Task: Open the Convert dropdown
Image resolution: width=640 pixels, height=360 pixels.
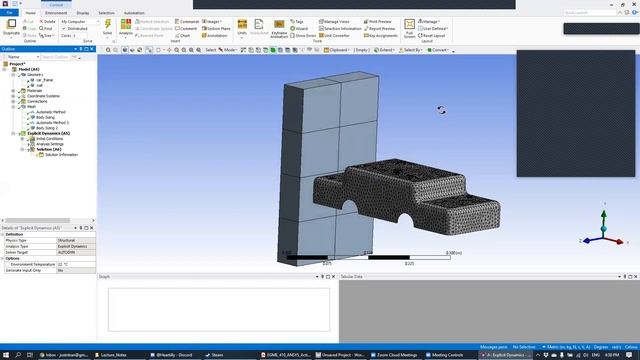Action: (438, 50)
